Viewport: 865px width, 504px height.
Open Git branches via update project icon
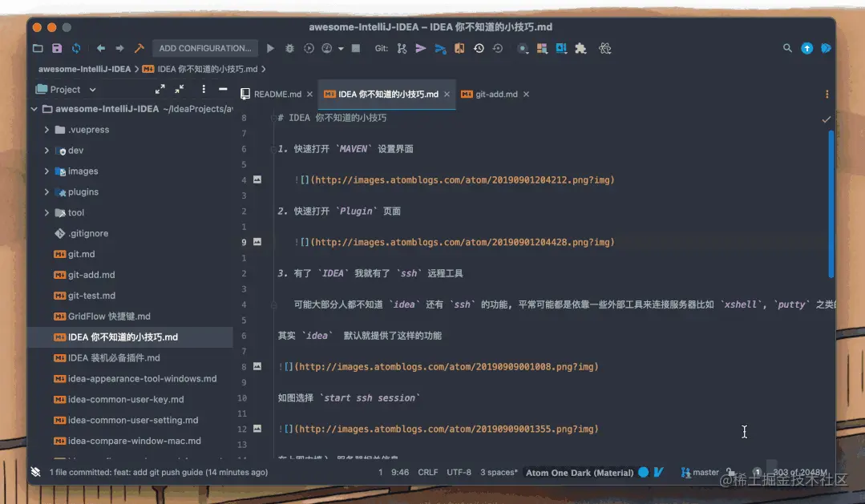tap(402, 49)
